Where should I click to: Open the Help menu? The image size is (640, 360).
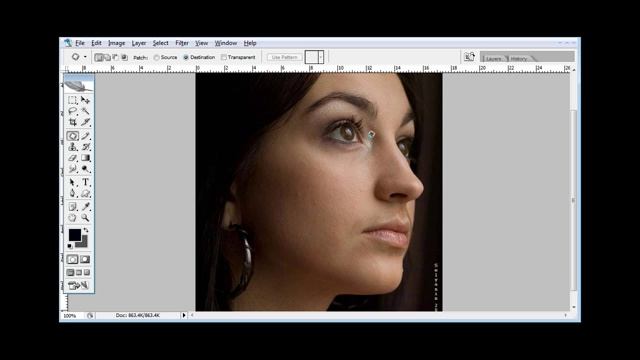(x=250, y=43)
